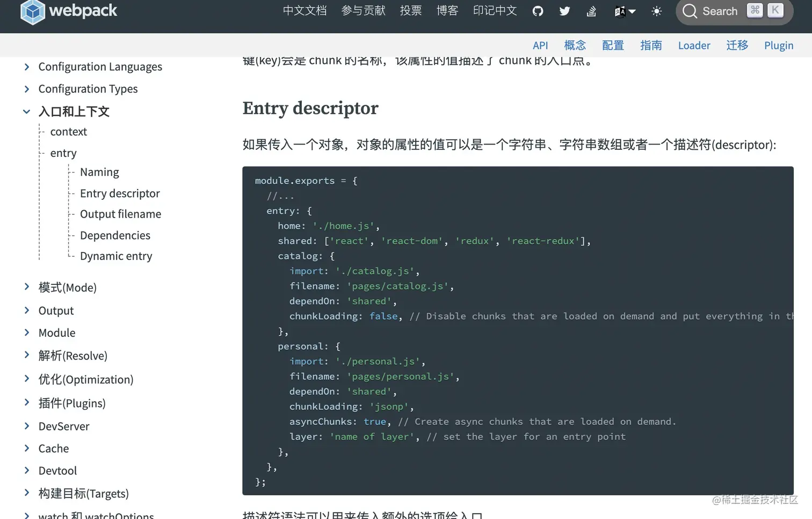Viewport: 812px width, 519px height.
Task: Open the 博客 menu item
Action: pyautogui.click(x=447, y=11)
